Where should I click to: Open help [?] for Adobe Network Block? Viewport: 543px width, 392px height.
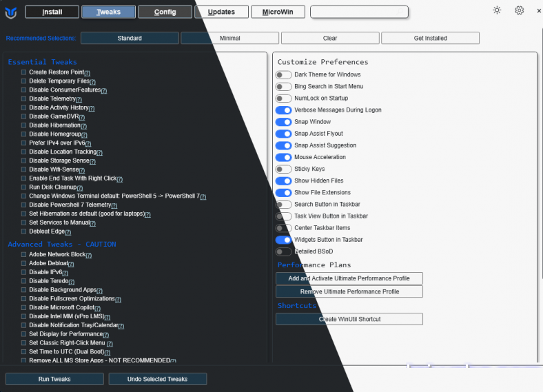point(89,255)
